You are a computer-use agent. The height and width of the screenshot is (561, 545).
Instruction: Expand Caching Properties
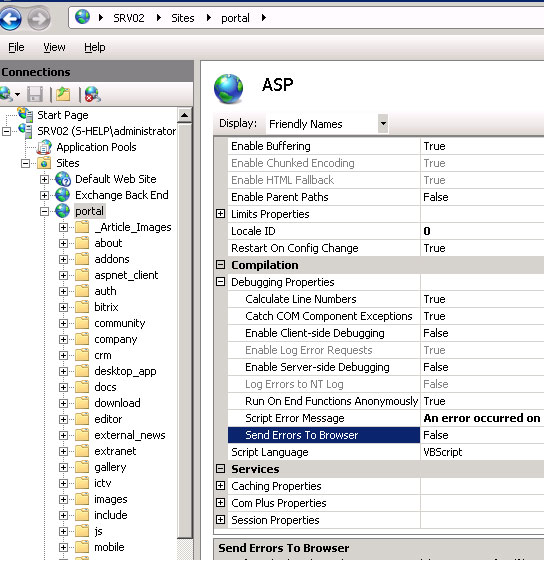coord(221,486)
